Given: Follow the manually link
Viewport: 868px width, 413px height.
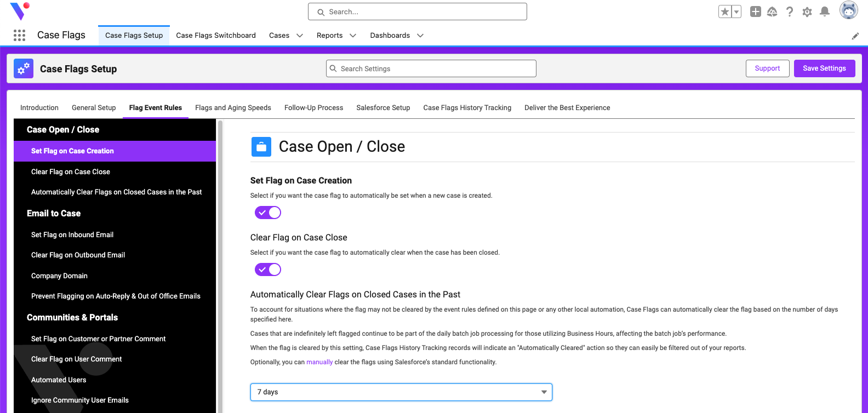Looking at the screenshot, I should click(x=319, y=362).
